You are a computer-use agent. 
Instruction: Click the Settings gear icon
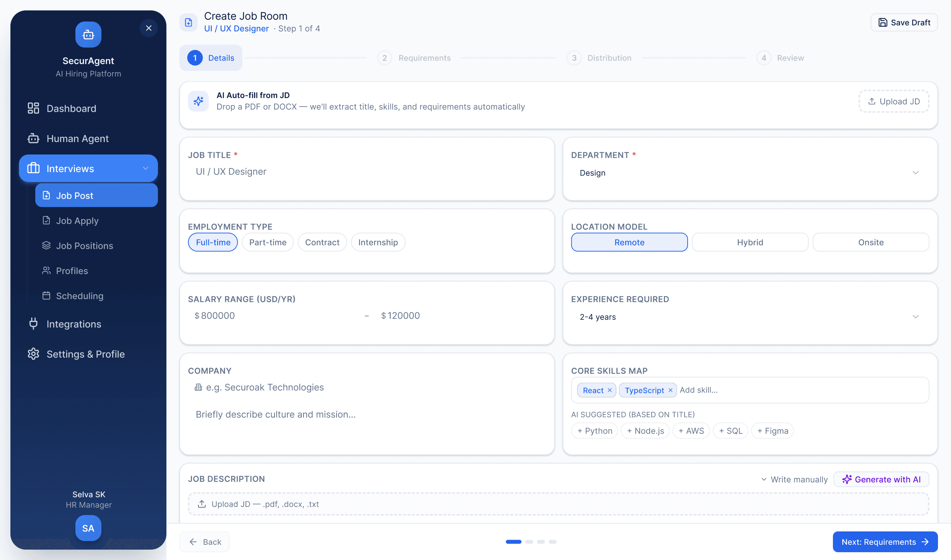click(33, 354)
